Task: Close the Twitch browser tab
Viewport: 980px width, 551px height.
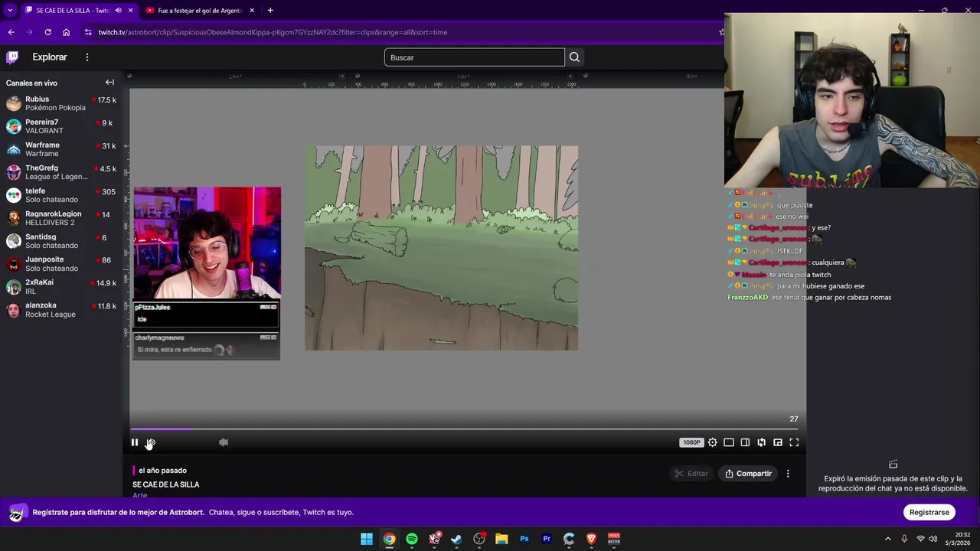Action: click(x=131, y=11)
